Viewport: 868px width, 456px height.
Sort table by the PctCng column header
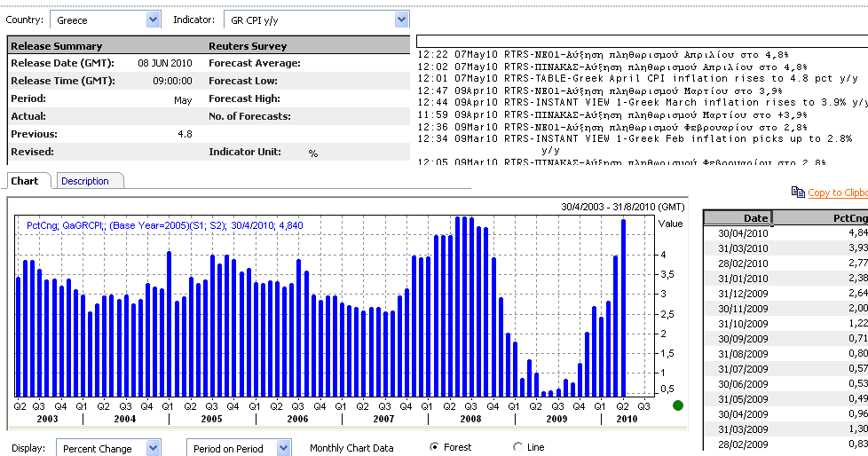[x=820, y=217]
